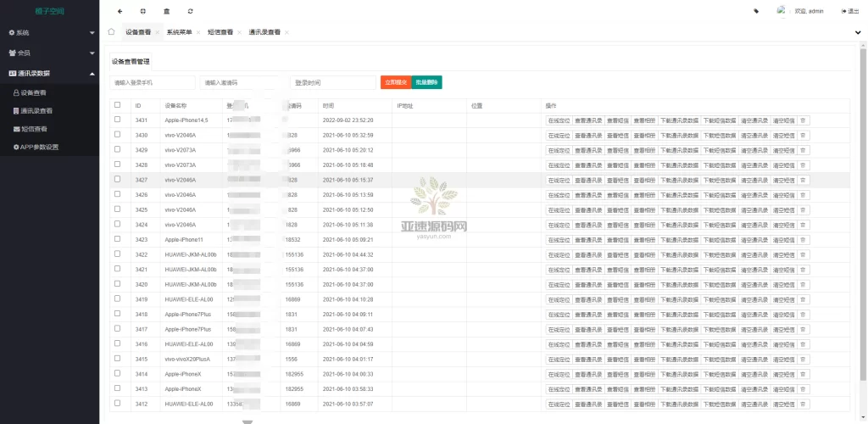868x424 pixels.
Task: Expand the 会员 sidebar menu
Action: pos(50,53)
